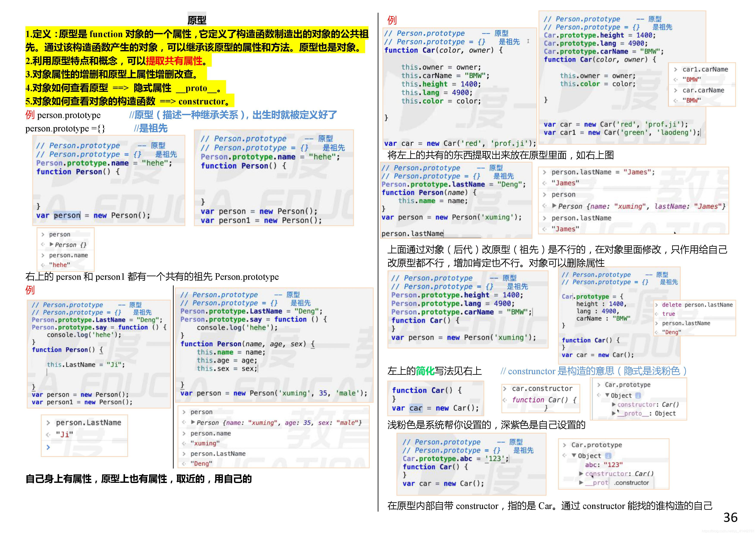This screenshot has width=756, height=535.
Task: Click code Car.prototype.abc = '123'
Action: pyautogui.click(x=455, y=459)
